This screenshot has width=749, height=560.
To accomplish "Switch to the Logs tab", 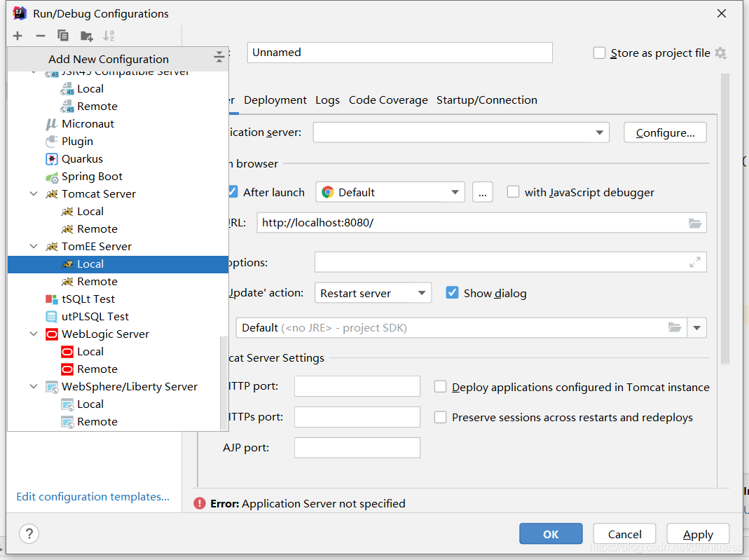I will click(x=327, y=100).
